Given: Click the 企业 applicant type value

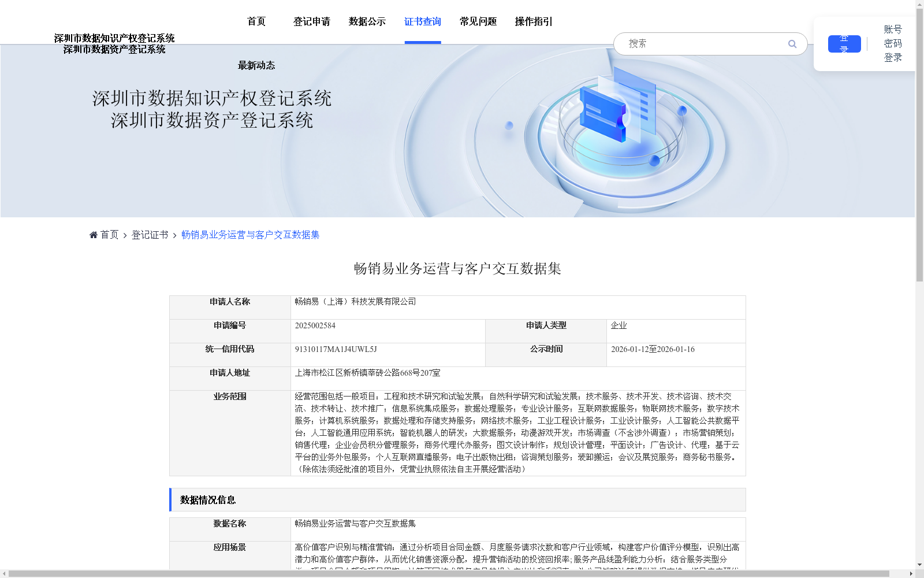Looking at the screenshot, I should 619,325.
